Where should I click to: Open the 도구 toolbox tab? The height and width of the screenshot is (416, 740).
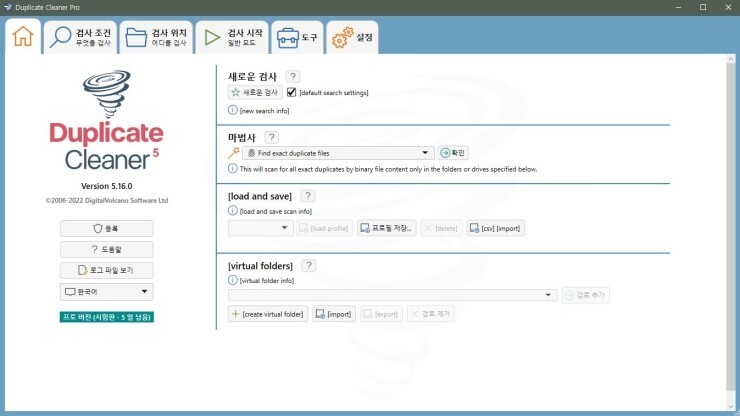(x=297, y=37)
